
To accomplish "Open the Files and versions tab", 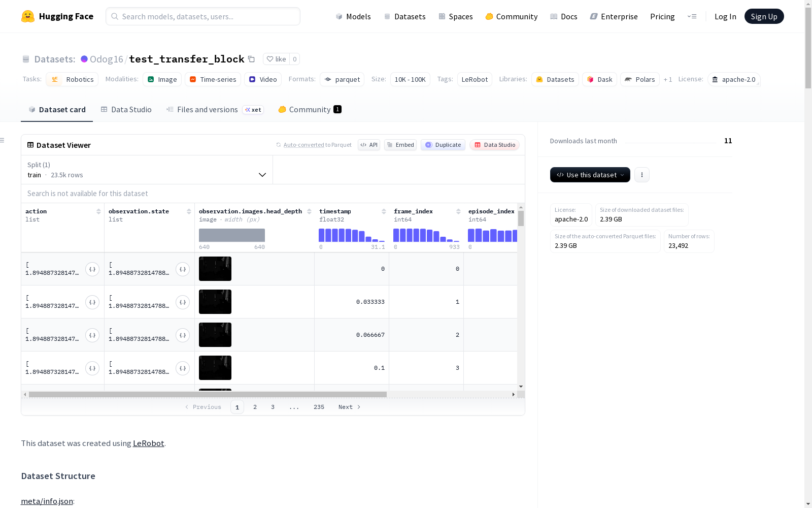I will click(215, 110).
